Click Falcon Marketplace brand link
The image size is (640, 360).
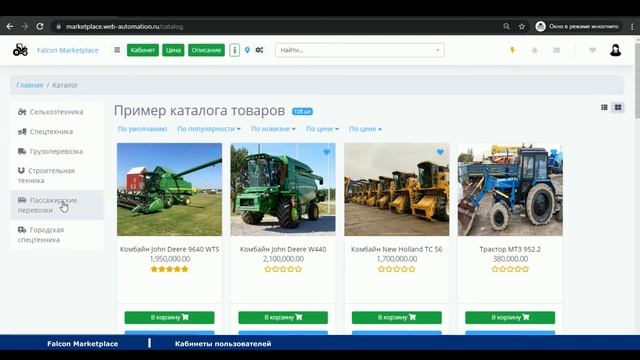pos(67,50)
